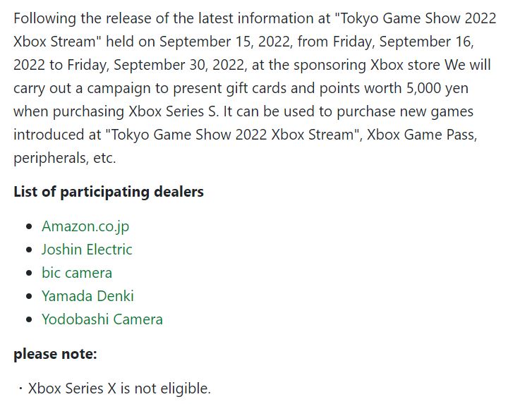The height and width of the screenshot is (404, 532).
Task: Click the bullet beside Yodobashi Camera
Action: (x=29, y=319)
